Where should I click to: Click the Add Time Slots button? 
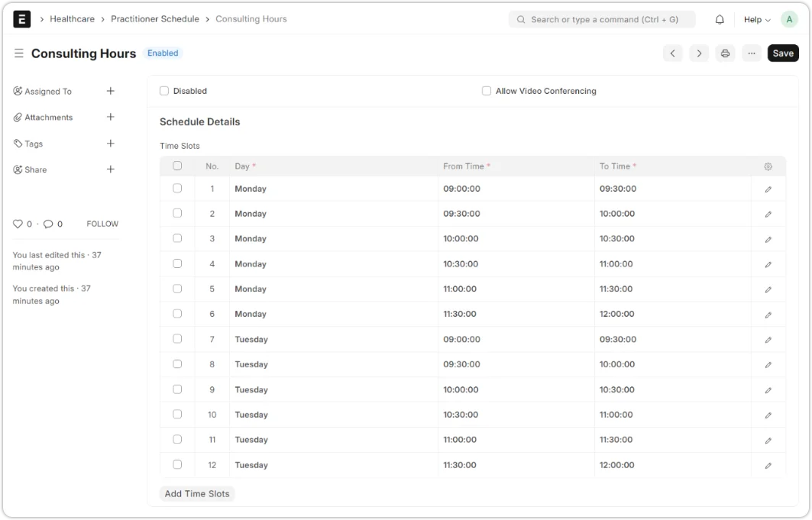tap(197, 494)
